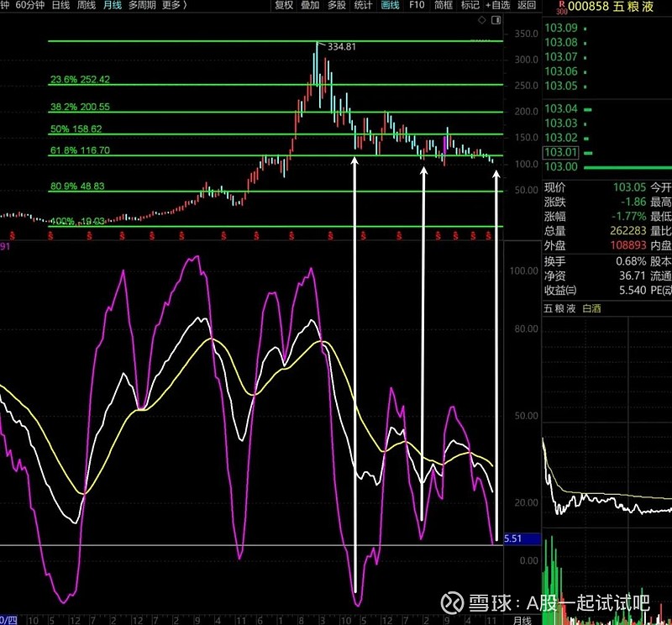The height and width of the screenshot is (625, 672).
Task: Click the 换手 turnover 0.68%
Action: (632, 261)
